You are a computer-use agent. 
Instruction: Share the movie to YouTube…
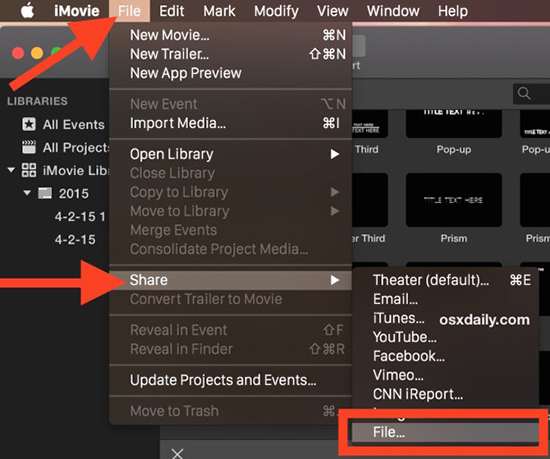coord(445,337)
